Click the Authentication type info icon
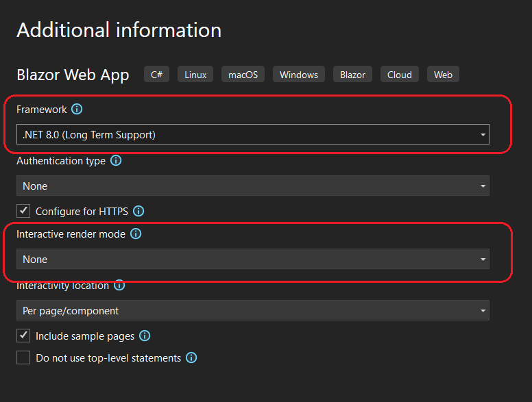 [116, 161]
